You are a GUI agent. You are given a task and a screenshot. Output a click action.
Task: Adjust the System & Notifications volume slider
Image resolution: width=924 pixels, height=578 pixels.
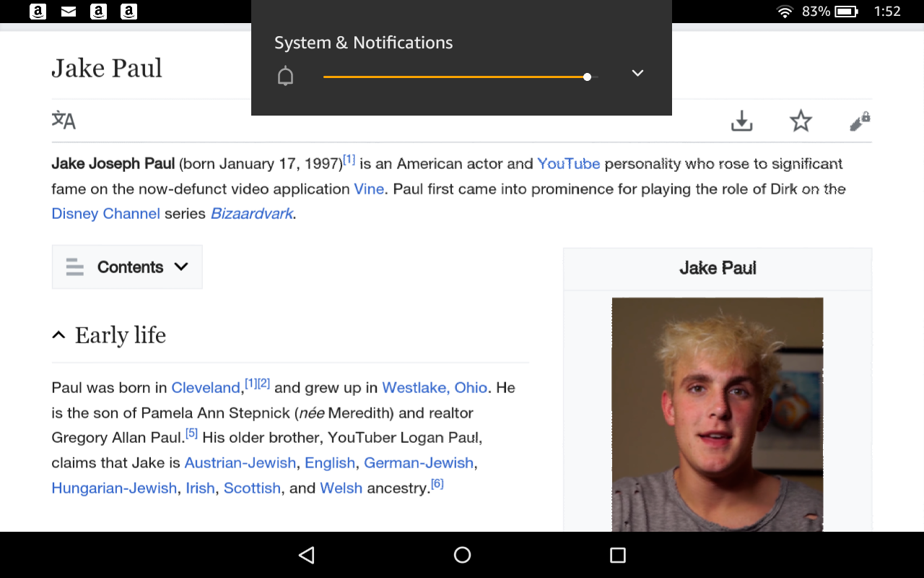(461, 77)
